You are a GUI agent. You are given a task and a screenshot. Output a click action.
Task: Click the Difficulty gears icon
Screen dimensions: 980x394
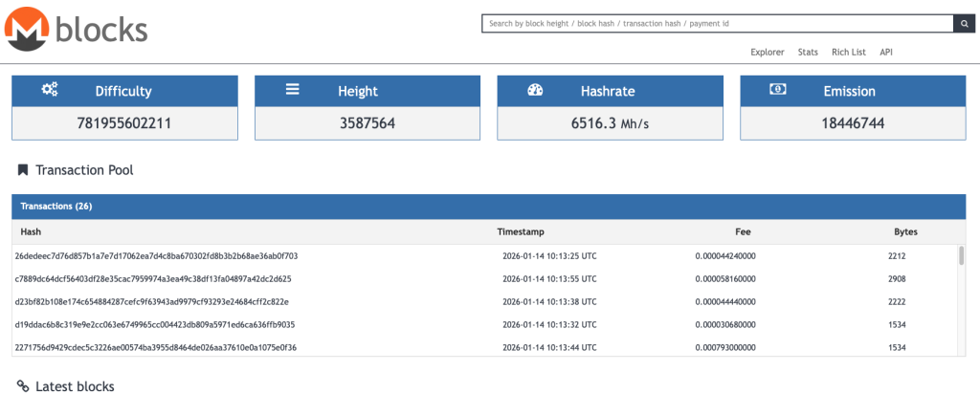50,90
